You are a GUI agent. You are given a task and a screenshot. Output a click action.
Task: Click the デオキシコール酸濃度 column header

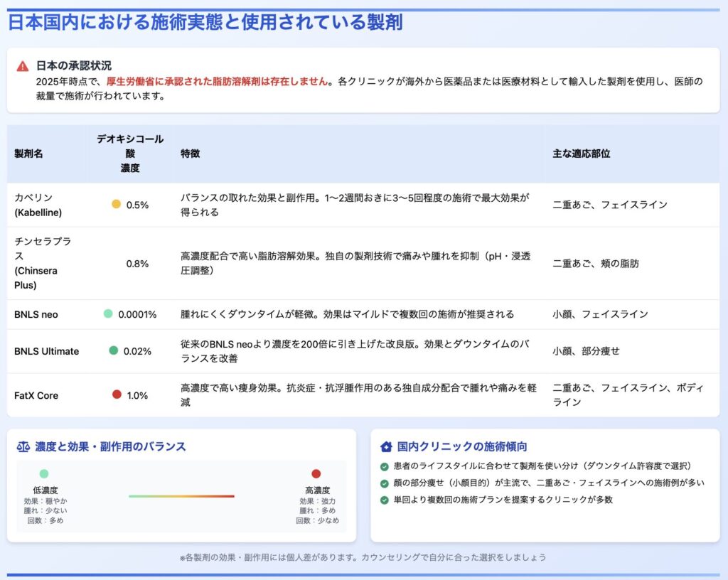point(130,154)
